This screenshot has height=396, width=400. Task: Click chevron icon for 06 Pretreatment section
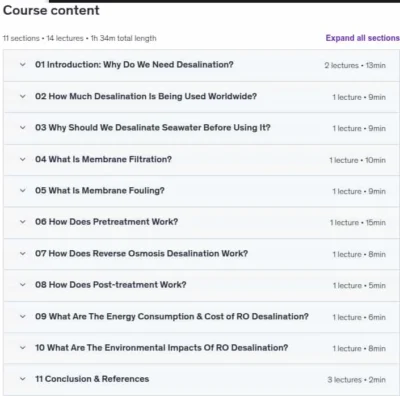coord(22,222)
